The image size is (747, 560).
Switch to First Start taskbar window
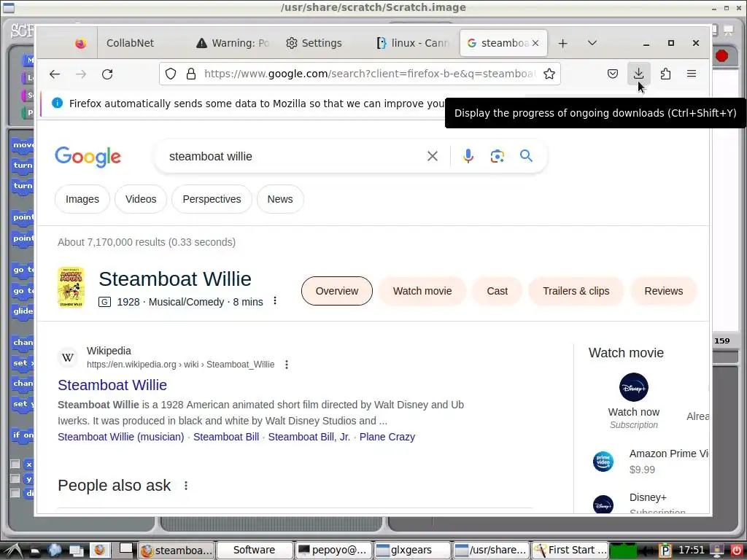(x=570, y=550)
